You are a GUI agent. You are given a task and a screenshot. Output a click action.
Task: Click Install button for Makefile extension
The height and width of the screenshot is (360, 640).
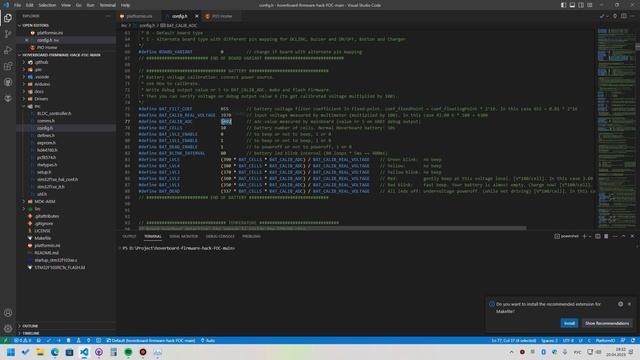(569, 323)
